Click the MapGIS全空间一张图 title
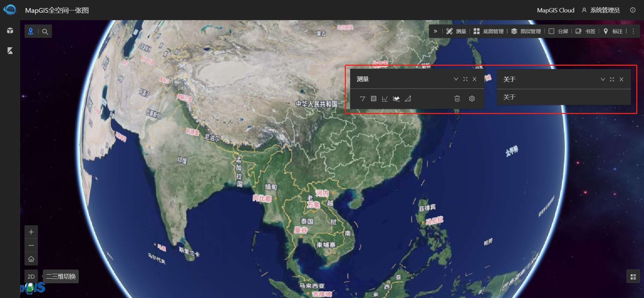 coord(57,10)
